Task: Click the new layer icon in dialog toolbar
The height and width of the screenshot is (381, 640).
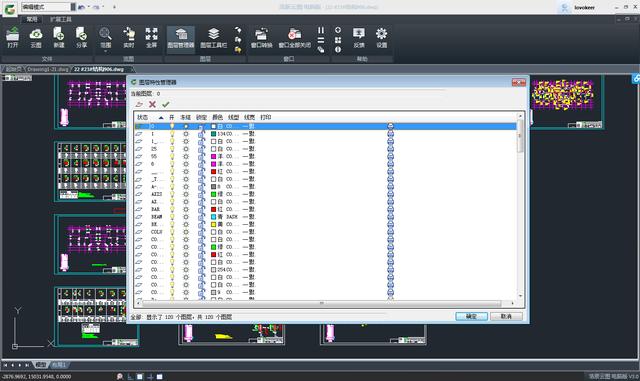Action: [139, 105]
